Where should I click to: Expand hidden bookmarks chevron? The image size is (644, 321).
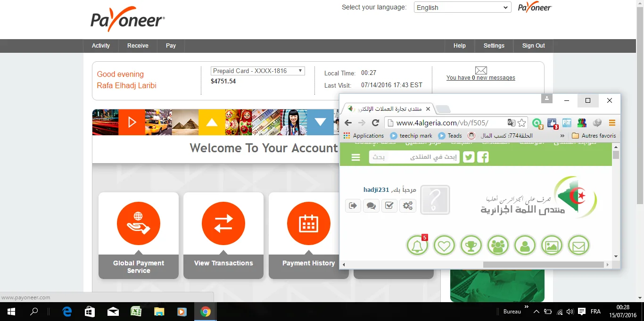pos(562,136)
